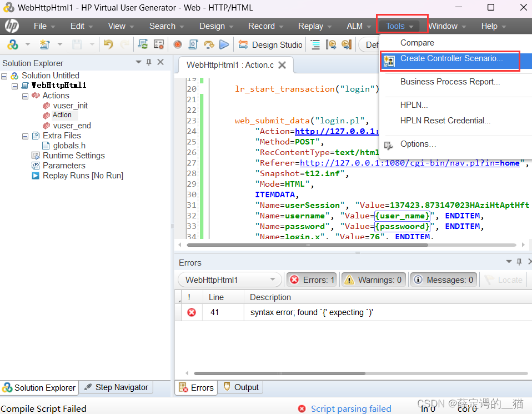532x414 pixels.
Task: Open Runtime Settings tree item
Action: pyautogui.click(x=74, y=156)
